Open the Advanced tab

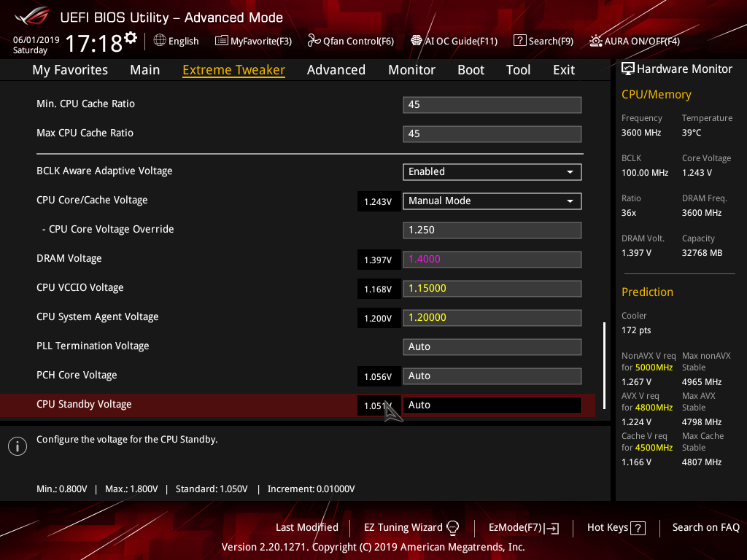[x=336, y=70]
